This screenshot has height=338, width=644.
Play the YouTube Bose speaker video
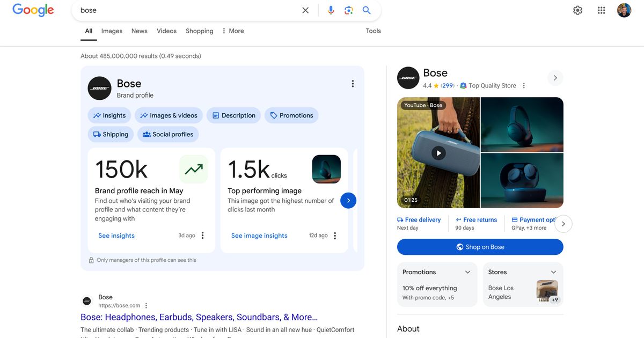coord(438,153)
